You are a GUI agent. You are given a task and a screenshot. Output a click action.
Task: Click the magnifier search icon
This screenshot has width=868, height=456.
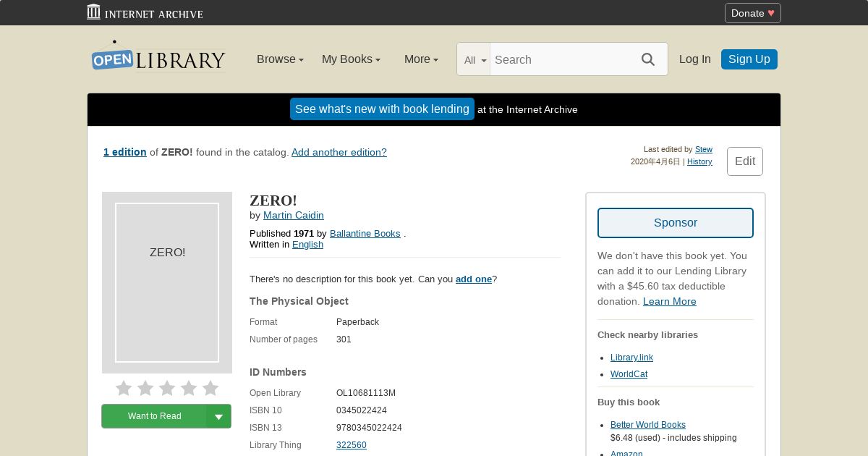pyautogui.click(x=648, y=59)
